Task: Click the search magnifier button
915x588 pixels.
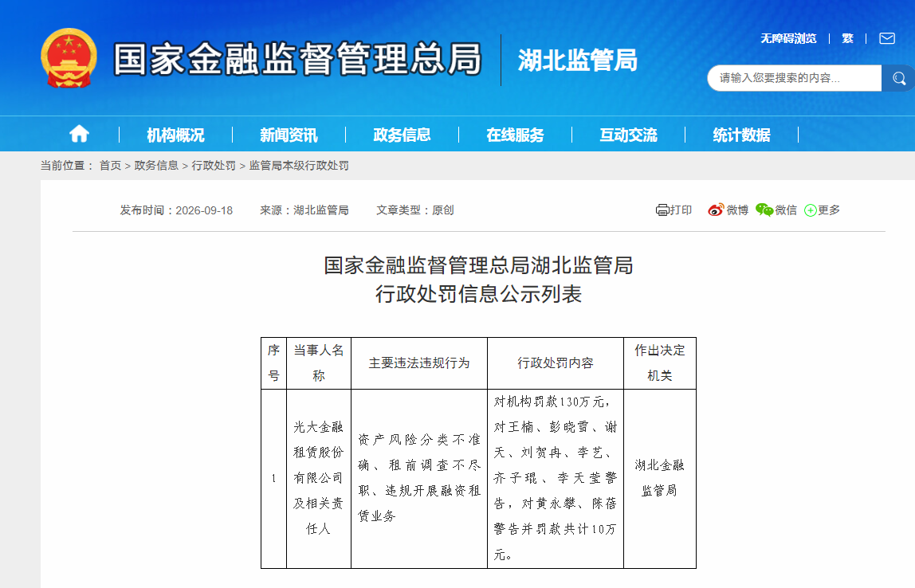Action: [x=899, y=78]
